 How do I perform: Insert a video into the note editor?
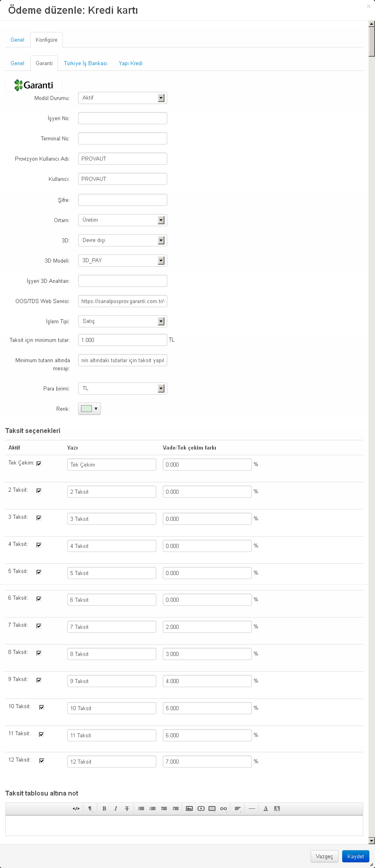201,809
